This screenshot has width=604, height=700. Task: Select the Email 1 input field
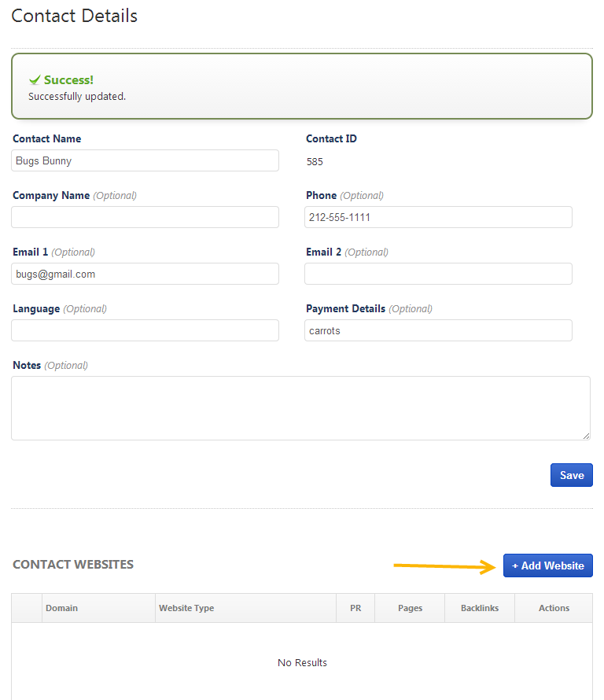(145, 274)
